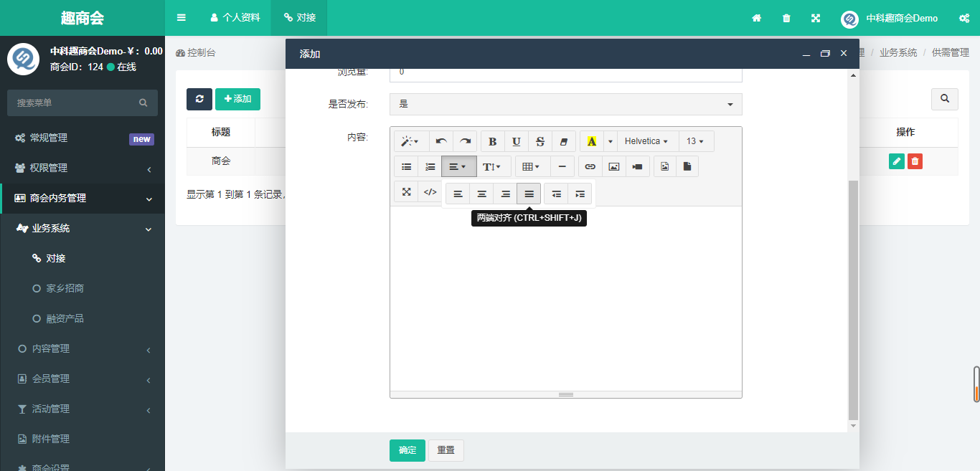Click the insert picture icon
The width and height of the screenshot is (980, 471).
[613, 166]
